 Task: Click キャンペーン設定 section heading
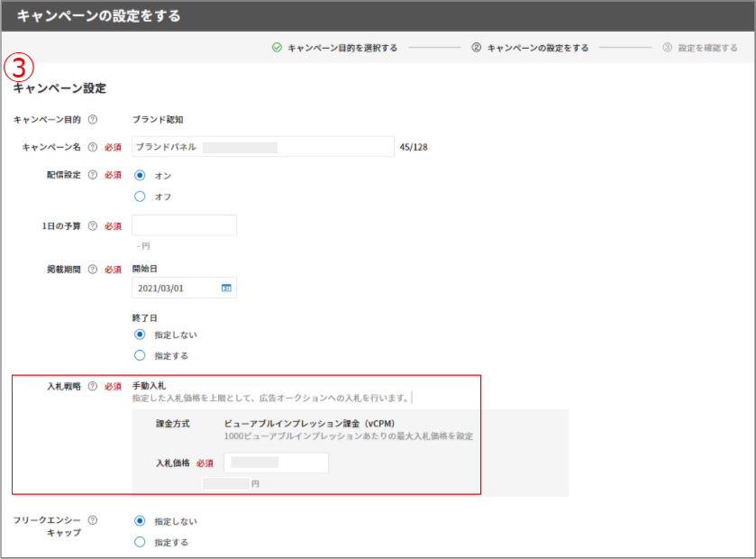(59, 88)
